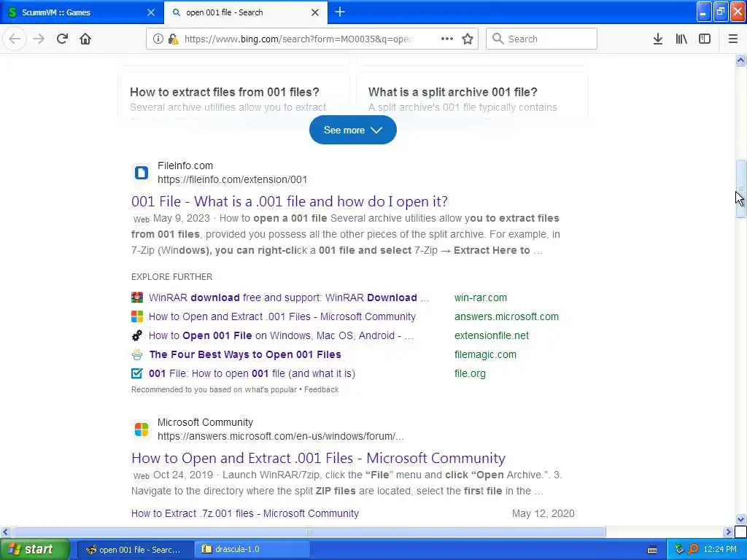Screen dimensions: 747x560
Task: Open WinRAR download free and support link
Action: click(x=289, y=297)
